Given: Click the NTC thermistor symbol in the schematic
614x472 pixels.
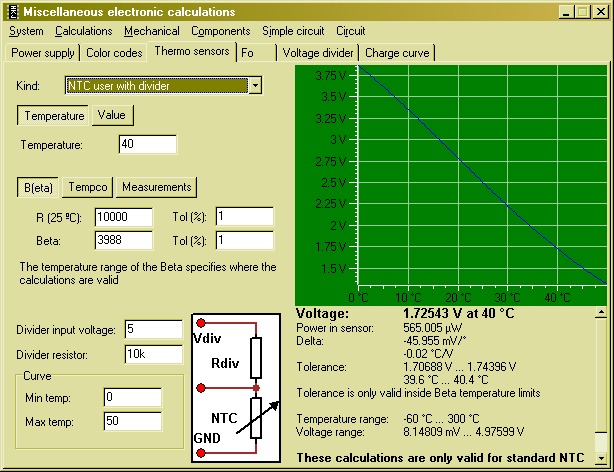Looking at the screenshot, I should click(256, 418).
